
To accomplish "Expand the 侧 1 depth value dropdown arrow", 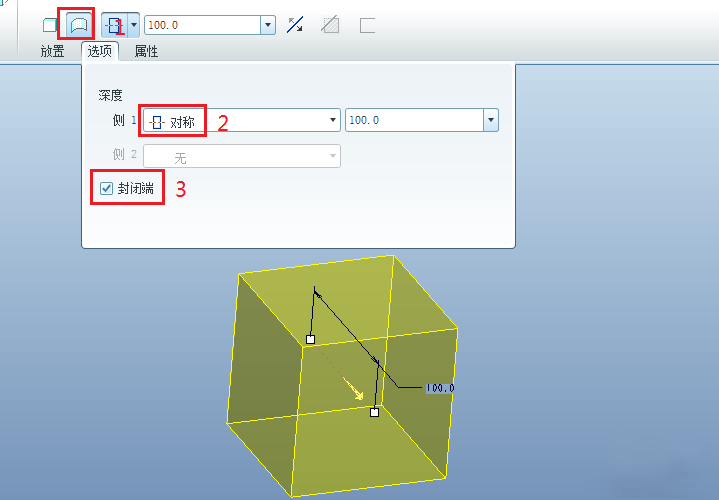I will click(x=491, y=120).
